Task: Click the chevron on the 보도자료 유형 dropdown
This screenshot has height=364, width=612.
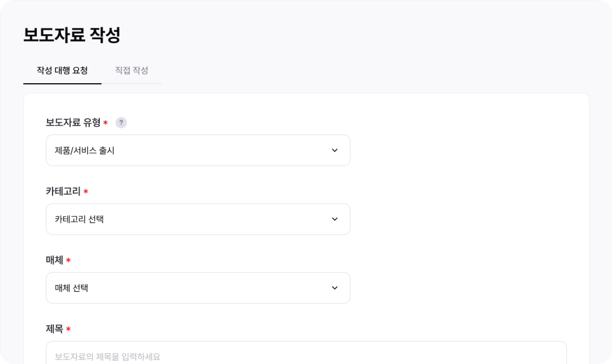Action: click(x=334, y=150)
